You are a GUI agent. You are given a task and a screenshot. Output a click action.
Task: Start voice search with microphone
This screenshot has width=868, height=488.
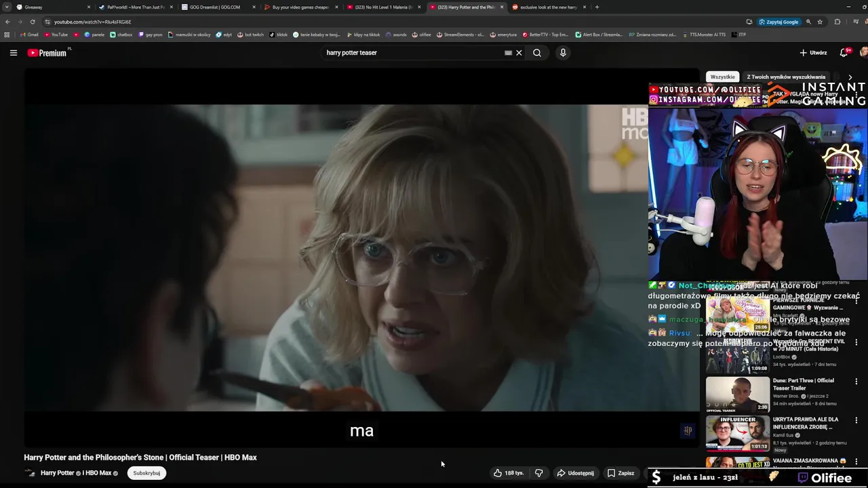563,53
